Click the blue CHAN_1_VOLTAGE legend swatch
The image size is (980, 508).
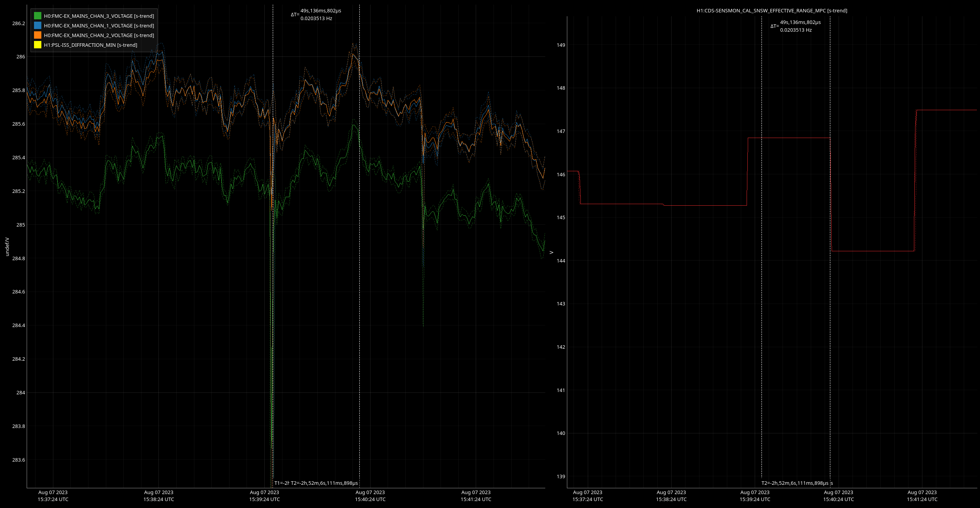click(x=37, y=26)
